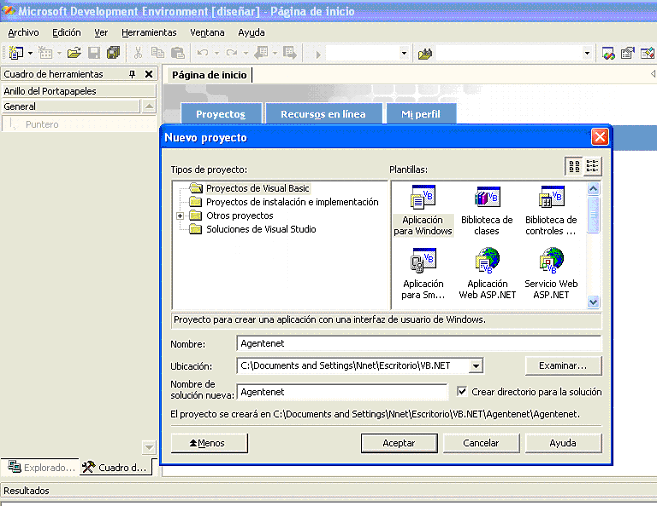Screen dimensions: 657x508
Task: Click the Open File folder icon
Action: [74, 53]
